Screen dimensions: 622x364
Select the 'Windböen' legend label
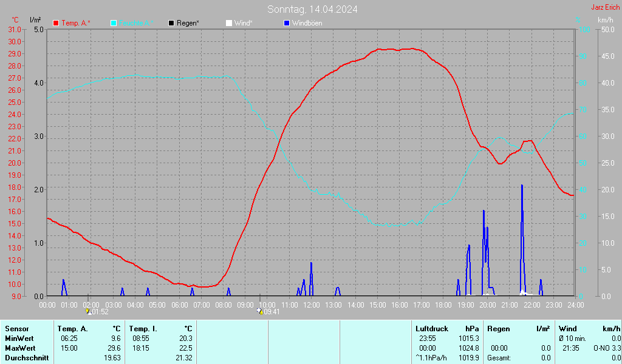tap(307, 23)
